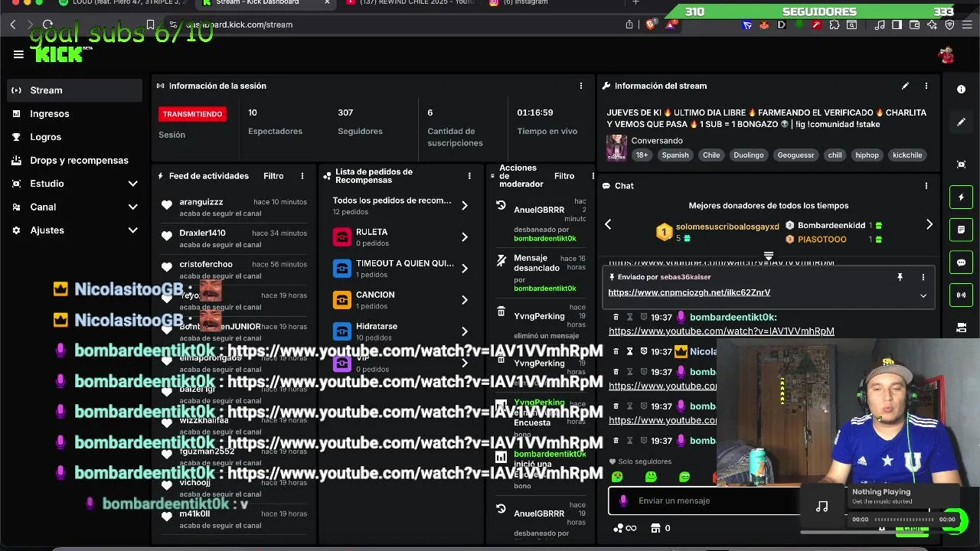Viewport: 980px width, 551px height.
Task: Open a new browser tab
Action: pos(635,3)
